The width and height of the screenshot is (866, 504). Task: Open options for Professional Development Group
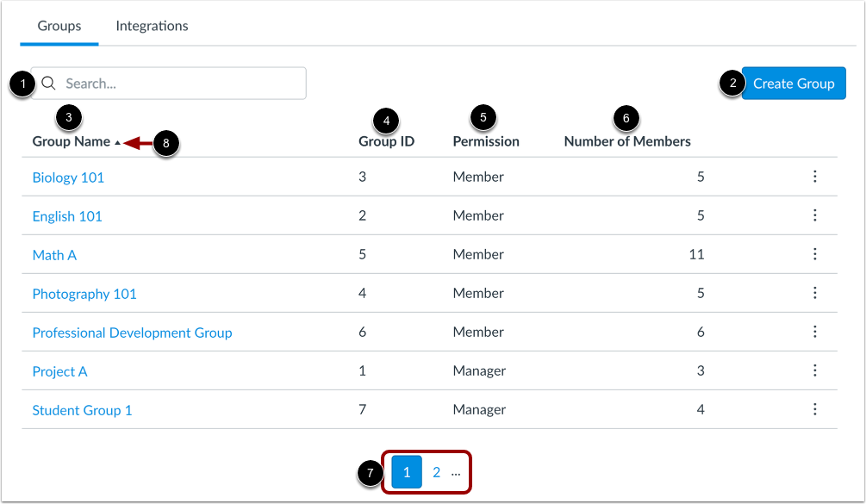click(x=815, y=332)
